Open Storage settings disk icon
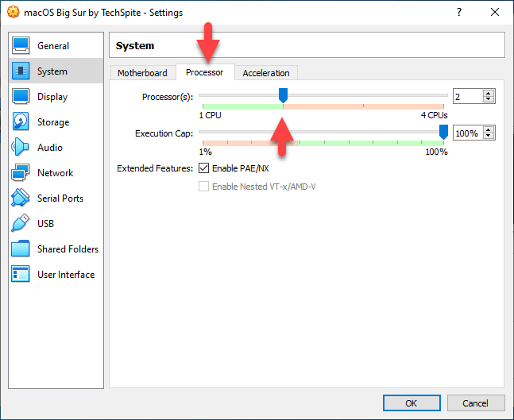 21,122
